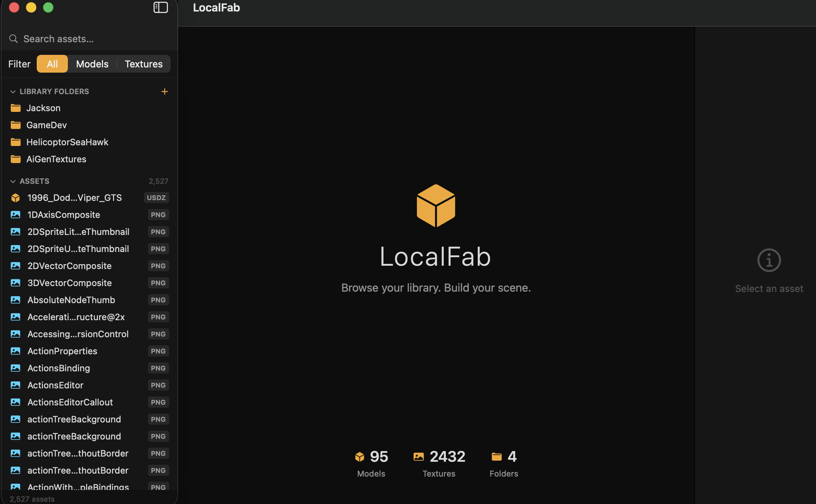
Task: Select the 2DVectorComposite asset
Action: pyautogui.click(x=89, y=266)
